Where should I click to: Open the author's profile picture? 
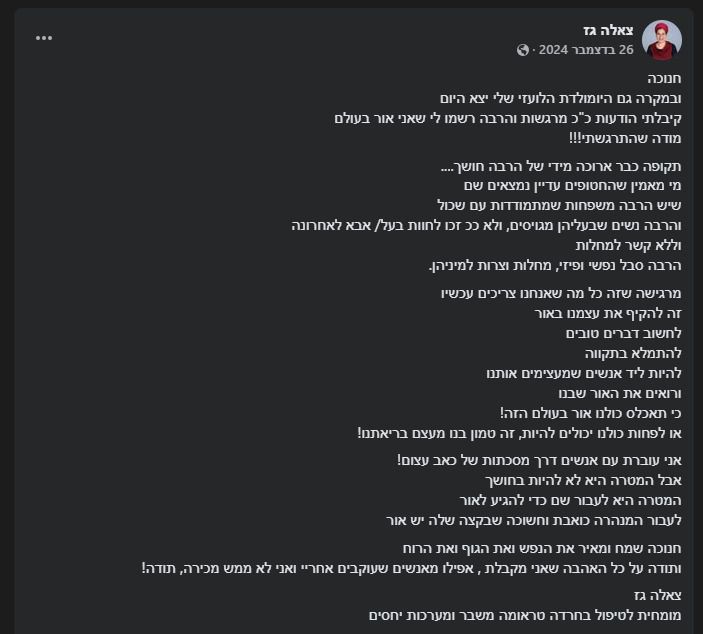(661, 40)
